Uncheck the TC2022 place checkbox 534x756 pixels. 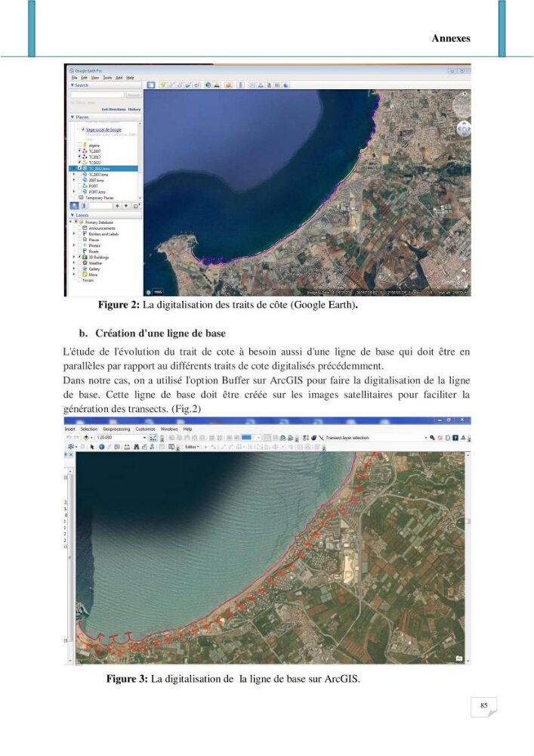point(79,163)
